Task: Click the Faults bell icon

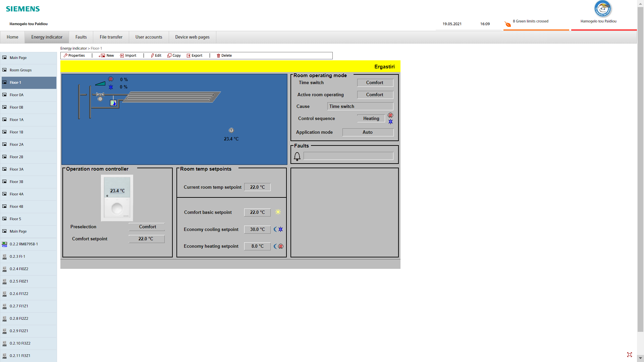Action: tap(297, 157)
